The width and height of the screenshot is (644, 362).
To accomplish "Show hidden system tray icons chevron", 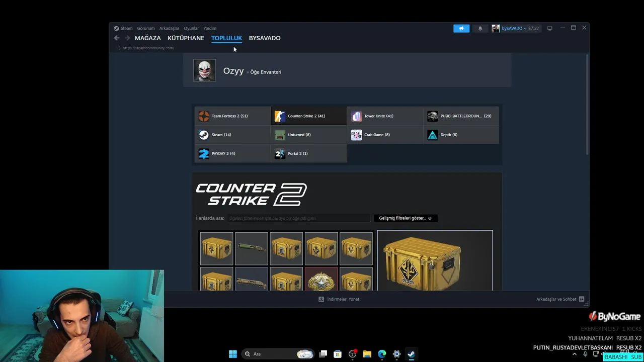I will (575, 354).
